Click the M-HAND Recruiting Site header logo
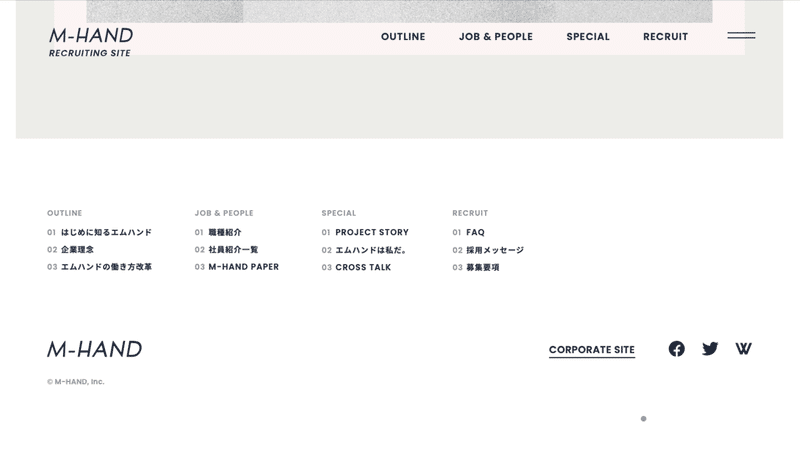Screen dimensions: 800x456 [91, 42]
